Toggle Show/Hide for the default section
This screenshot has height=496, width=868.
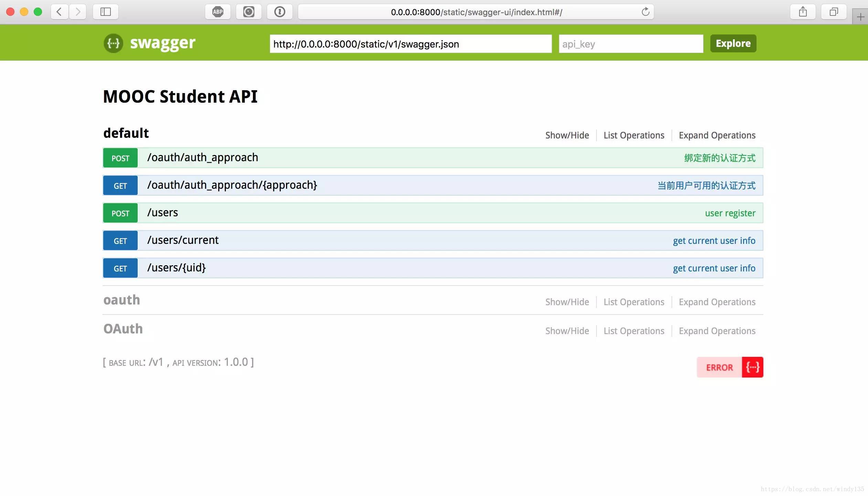[x=567, y=135]
